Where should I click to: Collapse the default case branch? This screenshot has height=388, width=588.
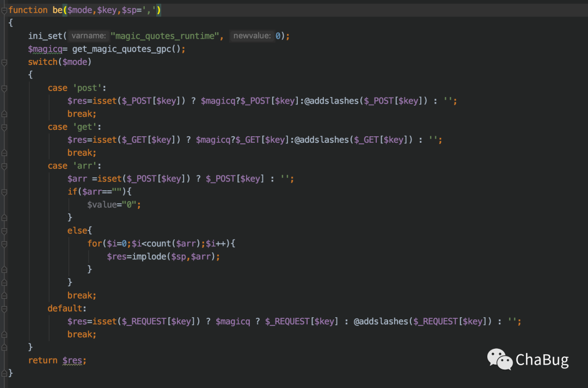click(x=4, y=308)
